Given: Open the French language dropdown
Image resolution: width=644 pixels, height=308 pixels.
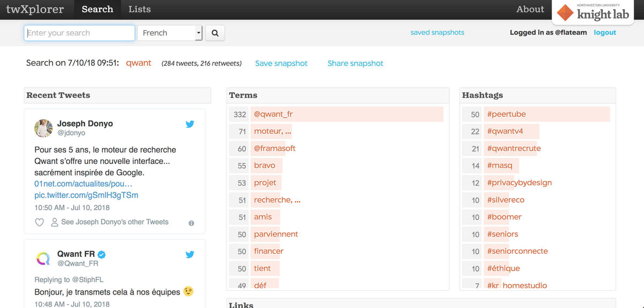Looking at the screenshot, I should click(x=170, y=33).
